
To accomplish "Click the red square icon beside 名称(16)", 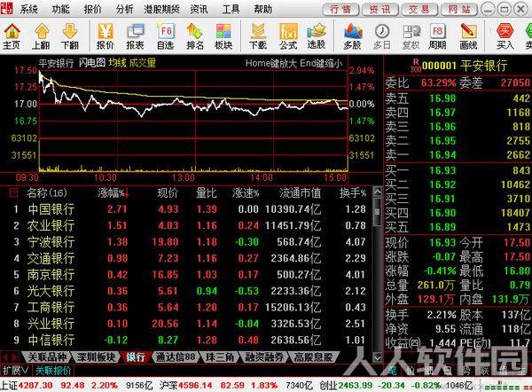I will point(13,193).
